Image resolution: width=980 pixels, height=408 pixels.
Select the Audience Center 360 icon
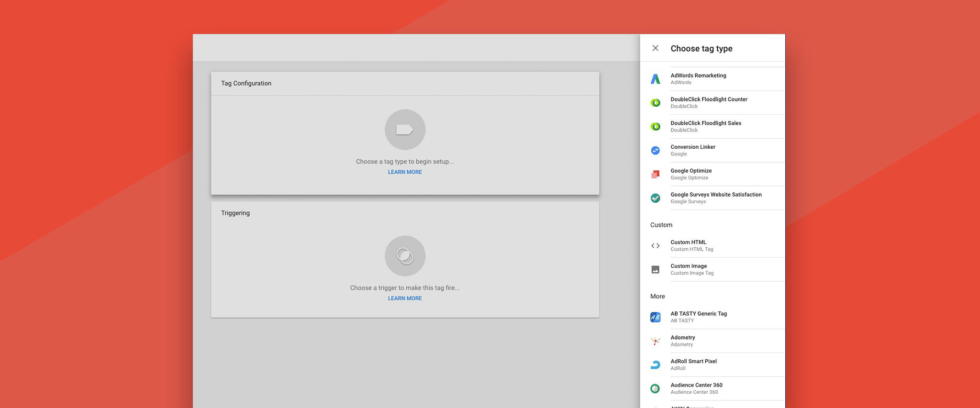(655, 389)
